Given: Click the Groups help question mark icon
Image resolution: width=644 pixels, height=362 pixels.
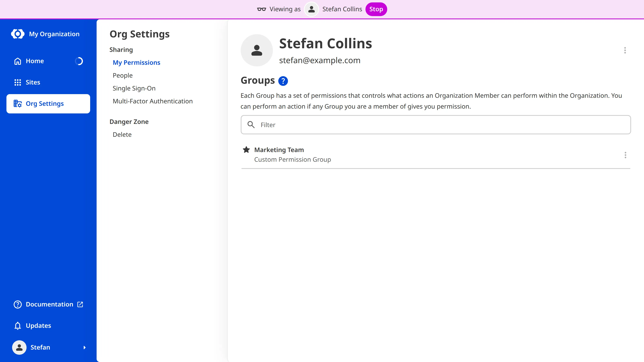Looking at the screenshot, I should point(283,81).
